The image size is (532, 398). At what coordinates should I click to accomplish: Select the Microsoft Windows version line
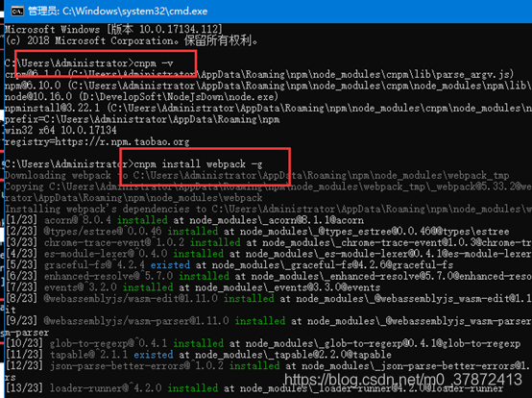point(113,29)
